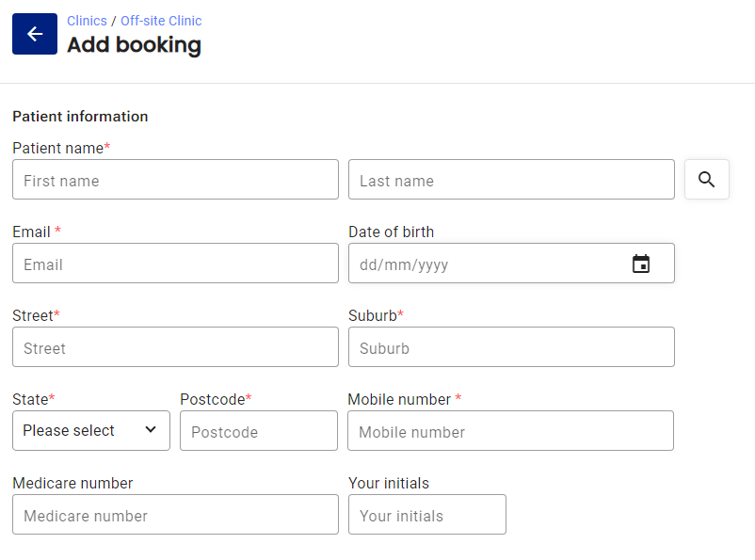
Task: Select the Date of birth field
Action: (x=511, y=263)
